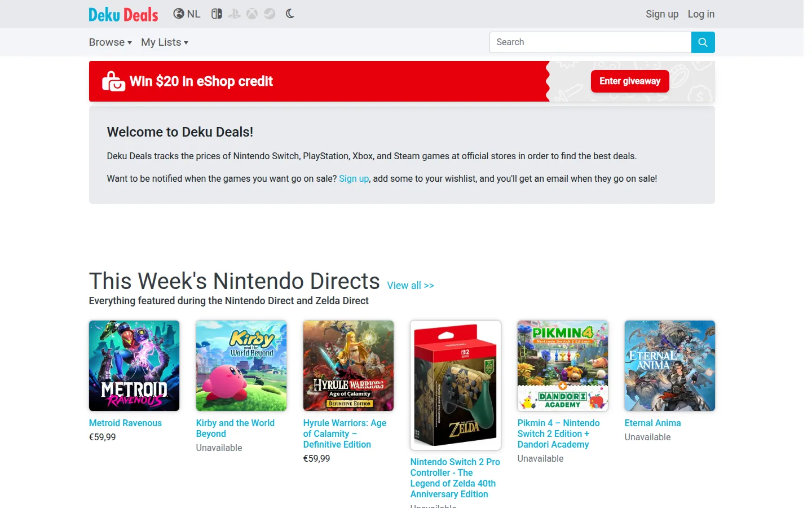Click the Enter giveaway button
Viewport: 812px width, 508px height.
pyautogui.click(x=630, y=81)
